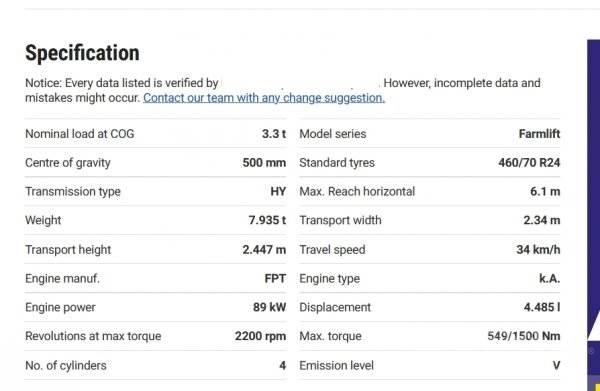Select the Specification heading
The image size is (600, 391).
click(82, 53)
